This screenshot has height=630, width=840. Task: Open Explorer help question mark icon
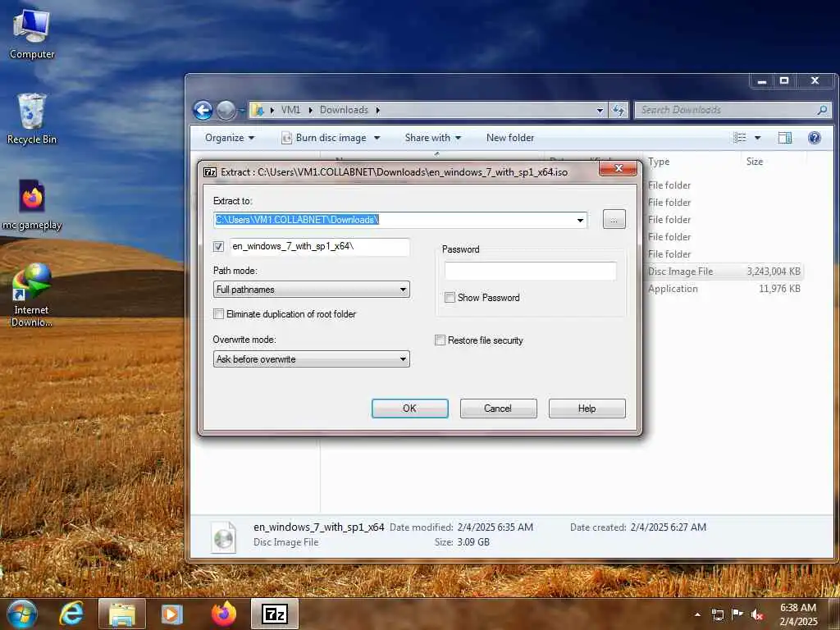(815, 138)
